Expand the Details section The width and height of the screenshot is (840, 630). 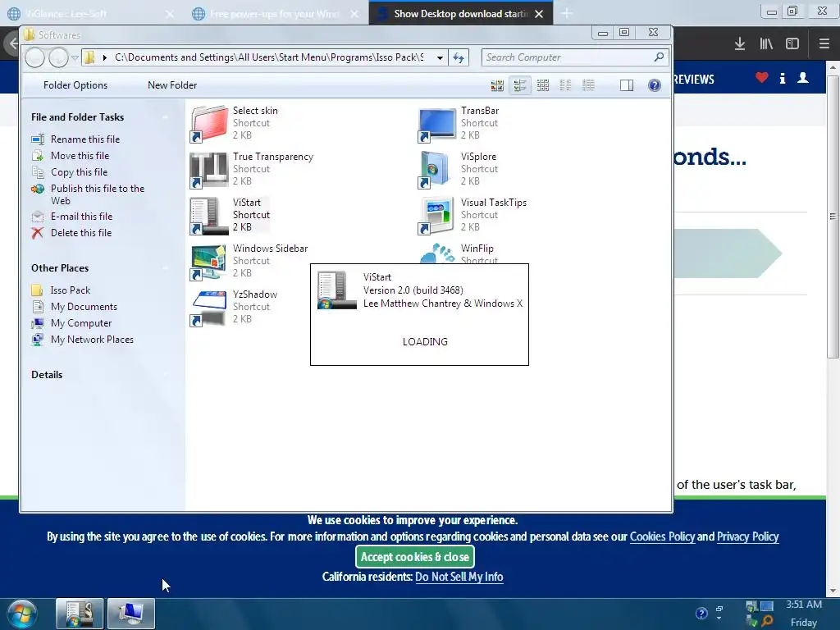click(x=165, y=374)
